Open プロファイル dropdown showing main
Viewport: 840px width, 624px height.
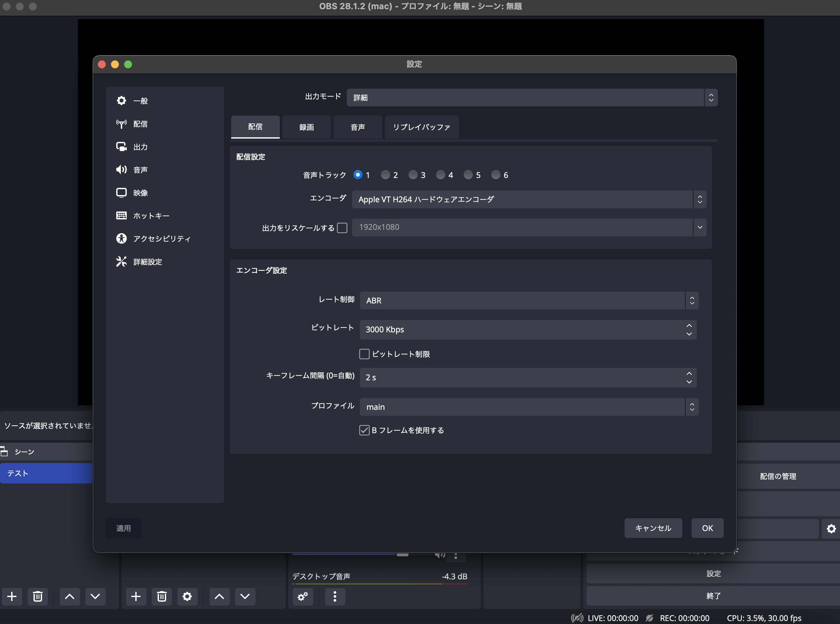(529, 407)
